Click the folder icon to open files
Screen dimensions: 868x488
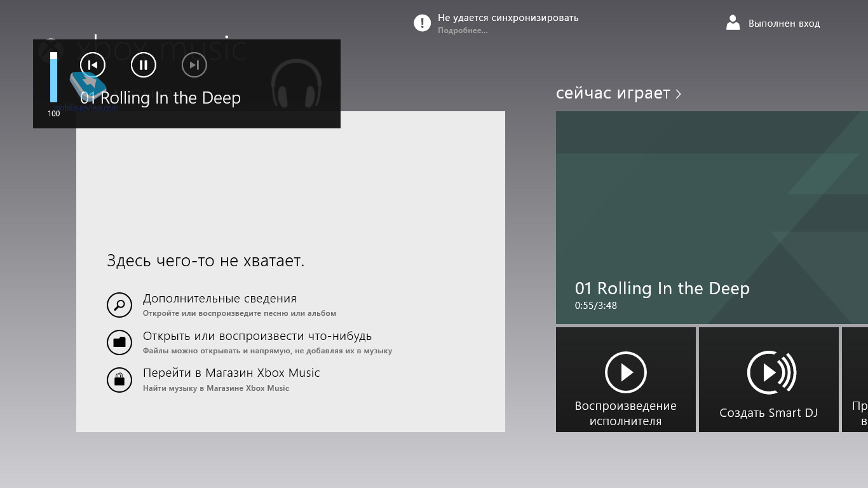pos(119,342)
